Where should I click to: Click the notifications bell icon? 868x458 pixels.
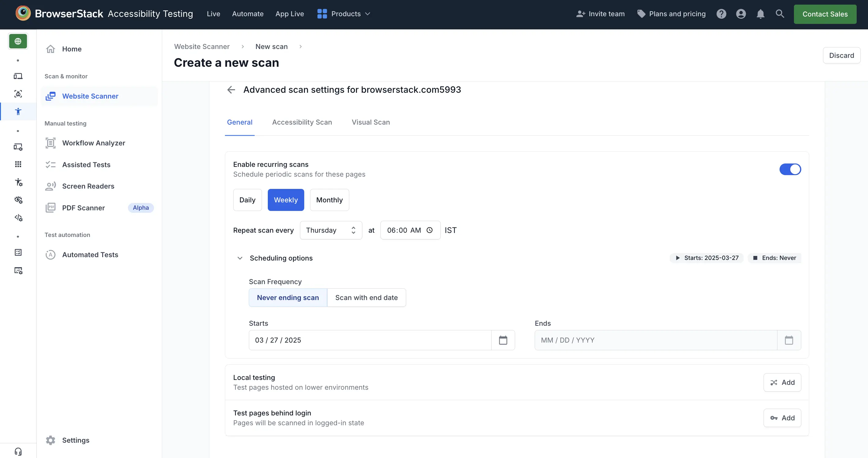click(760, 14)
